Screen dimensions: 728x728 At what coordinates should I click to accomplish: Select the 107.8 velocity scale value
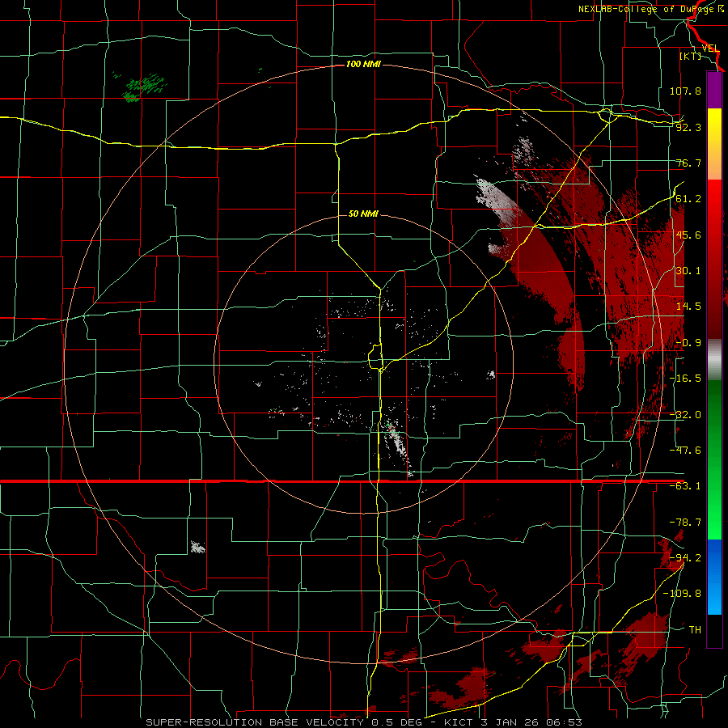point(685,91)
